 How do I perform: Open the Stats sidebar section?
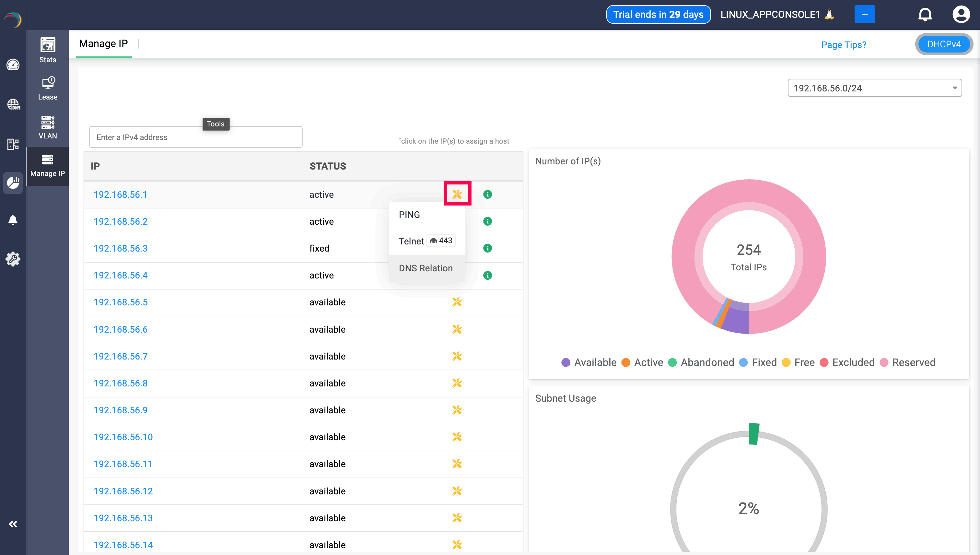pos(48,50)
